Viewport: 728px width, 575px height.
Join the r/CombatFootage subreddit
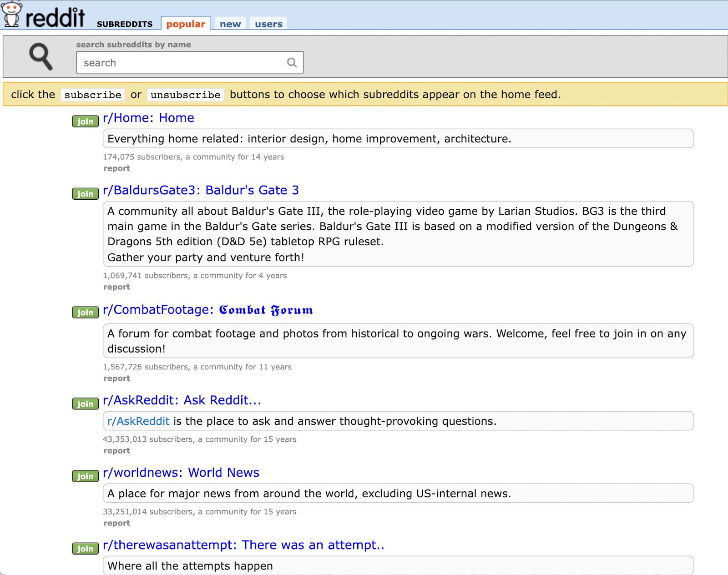click(x=85, y=313)
